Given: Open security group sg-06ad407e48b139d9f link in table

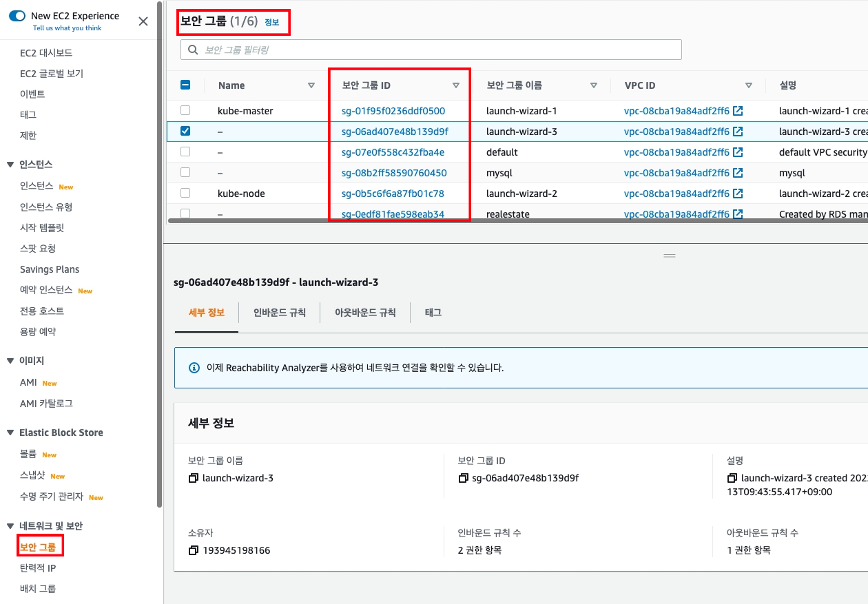Looking at the screenshot, I should click(x=395, y=132).
